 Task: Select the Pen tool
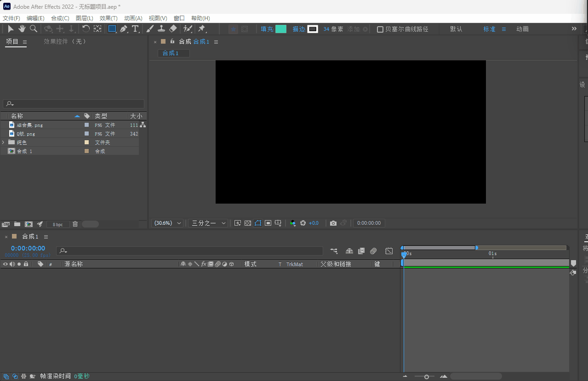(x=124, y=29)
